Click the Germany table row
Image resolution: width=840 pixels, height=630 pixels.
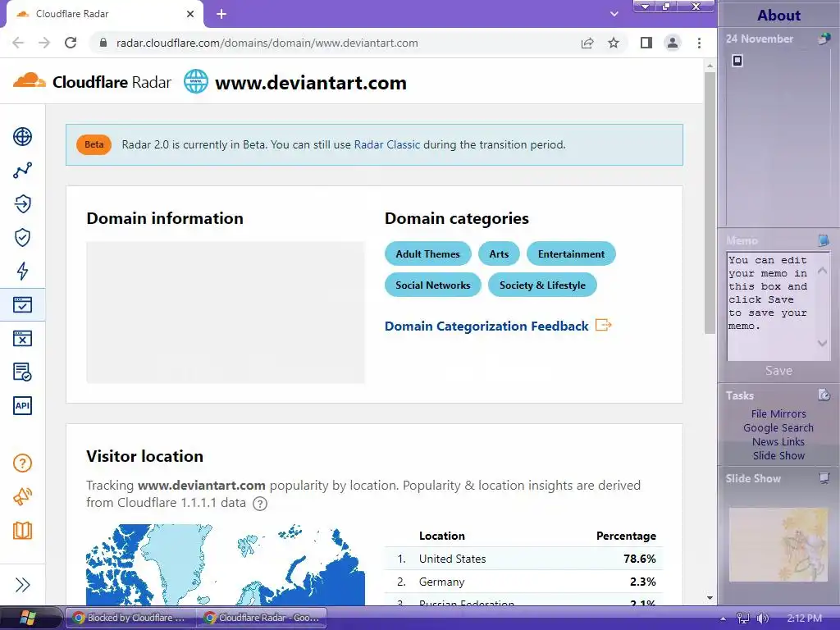click(523, 582)
